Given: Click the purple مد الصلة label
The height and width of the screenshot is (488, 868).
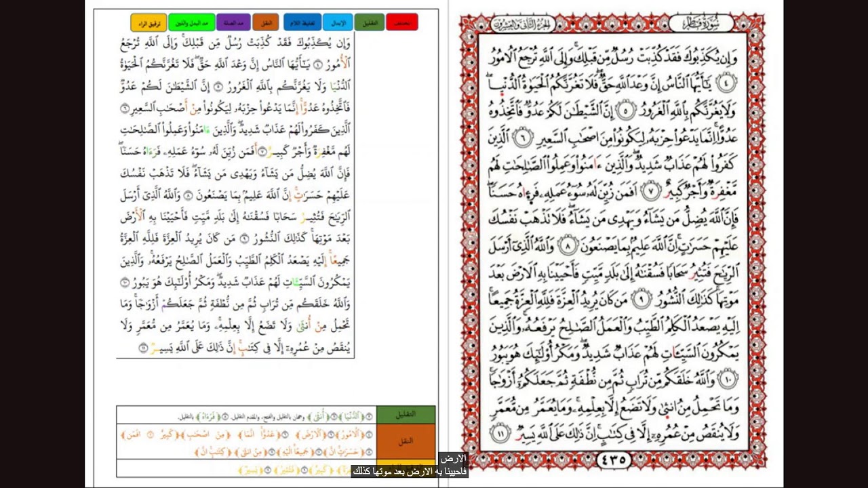Looking at the screenshot, I should pyautogui.click(x=233, y=22).
